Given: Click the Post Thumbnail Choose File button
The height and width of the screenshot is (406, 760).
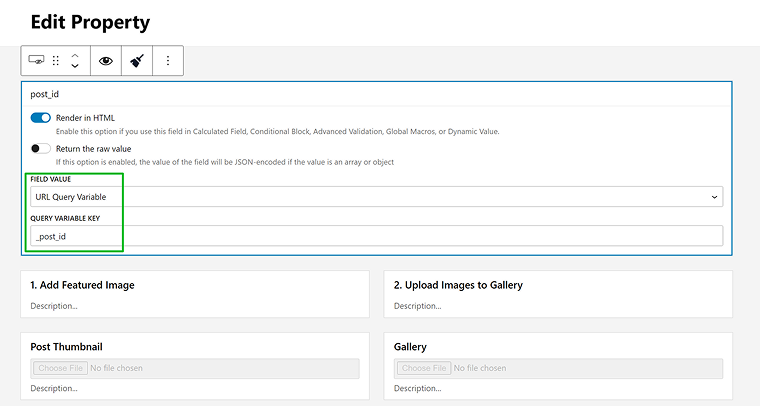Looking at the screenshot, I should [x=60, y=368].
